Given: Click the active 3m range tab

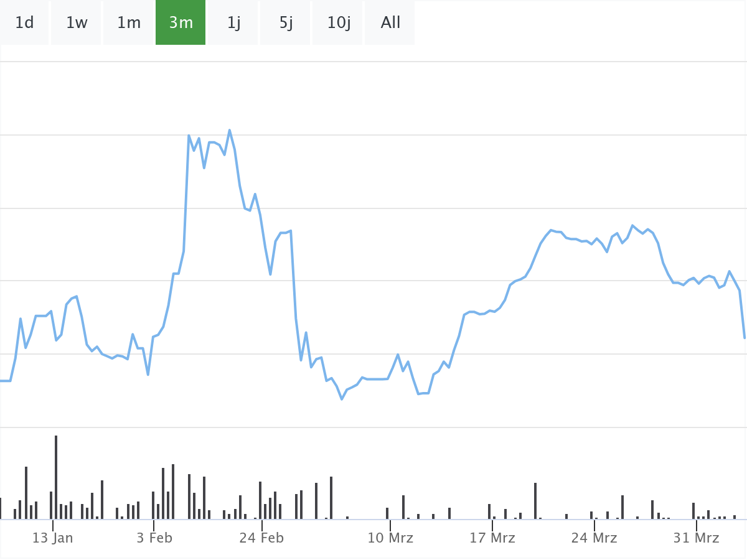Looking at the screenshot, I should click(181, 23).
